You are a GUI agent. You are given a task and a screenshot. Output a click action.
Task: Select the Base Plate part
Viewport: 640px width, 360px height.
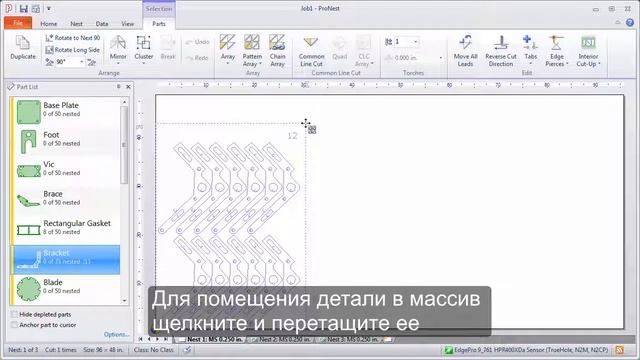click(65, 111)
